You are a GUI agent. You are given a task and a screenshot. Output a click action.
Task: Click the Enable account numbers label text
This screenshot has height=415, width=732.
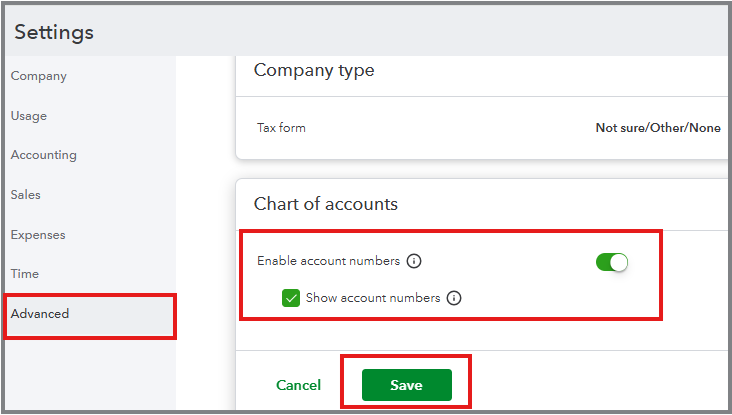[x=328, y=261]
